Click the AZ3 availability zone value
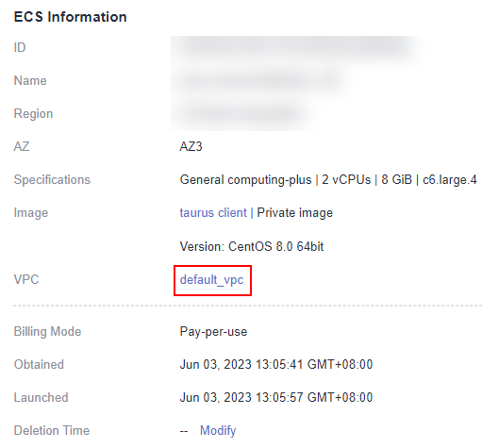This screenshot has height=448, width=482. (x=191, y=146)
